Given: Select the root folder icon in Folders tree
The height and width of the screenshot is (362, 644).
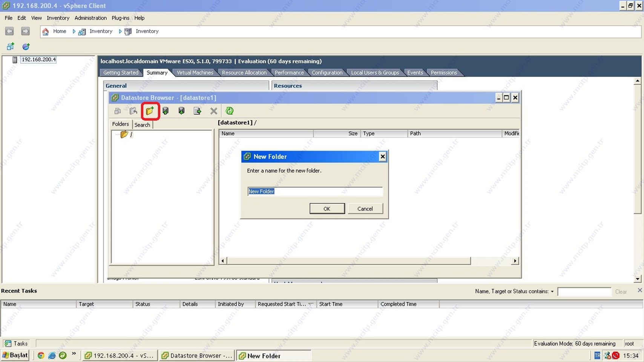Looking at the screenshot, I should coord(124,134).
